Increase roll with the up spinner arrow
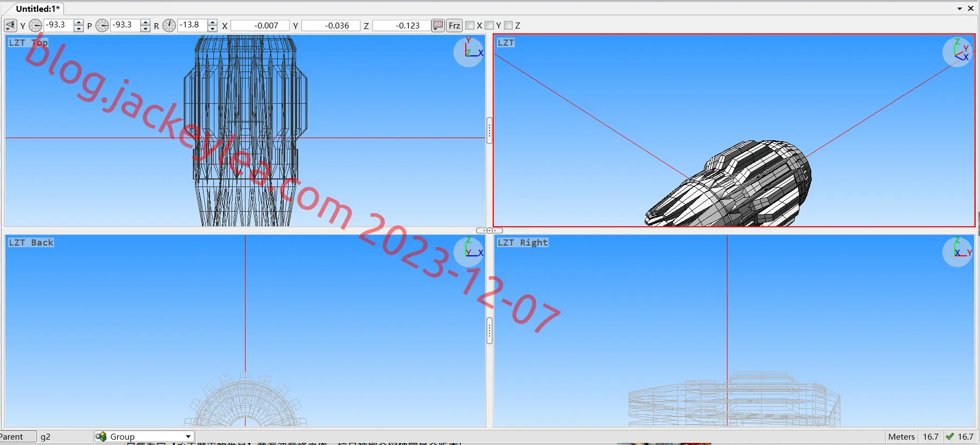 pos(212,22)
